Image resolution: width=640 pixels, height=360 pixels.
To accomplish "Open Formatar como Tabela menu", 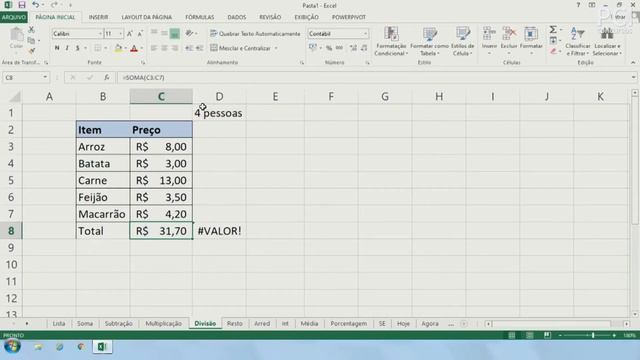I will [x=429, y=41].
